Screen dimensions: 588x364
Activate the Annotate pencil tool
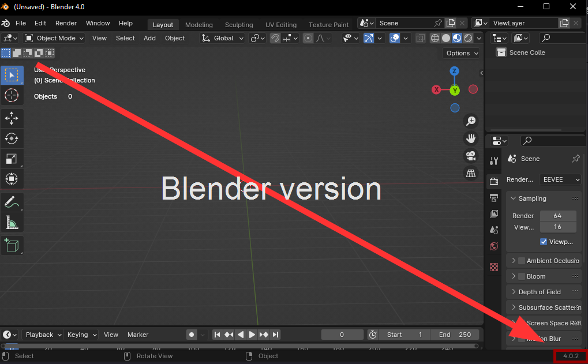[12, 202]
